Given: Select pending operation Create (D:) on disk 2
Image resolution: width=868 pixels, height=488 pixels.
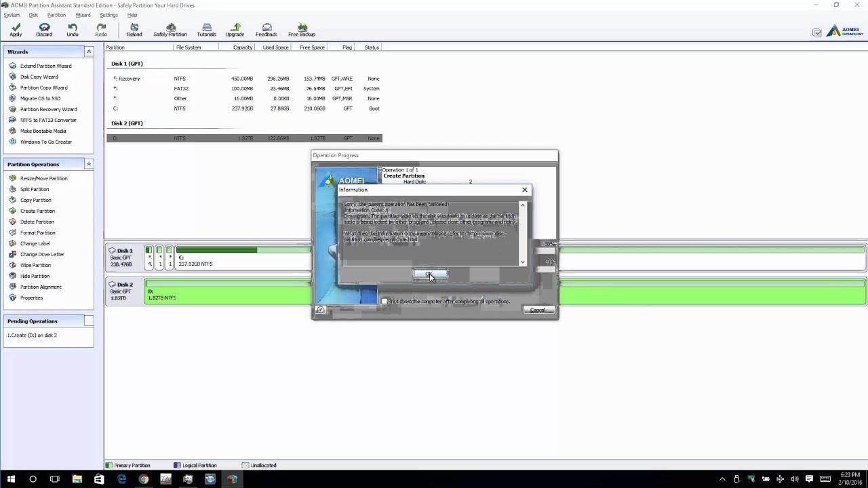Looking at the screenshot, I should click(x=33, y=335).
